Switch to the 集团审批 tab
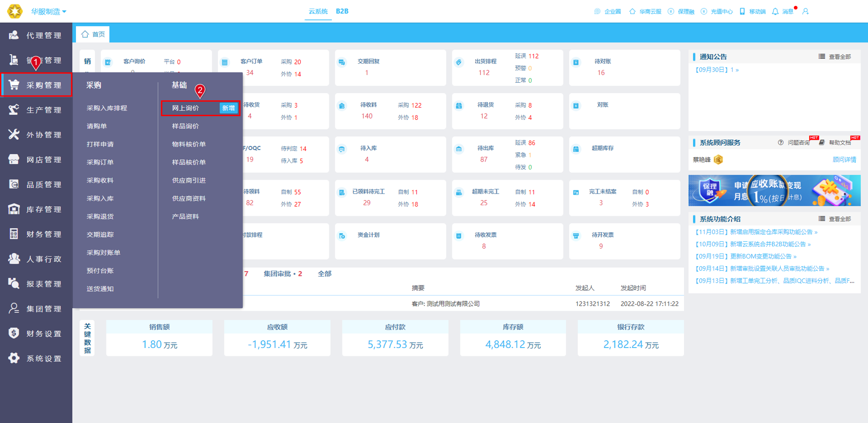Image resolution: width=868 pixels, height=423 pixels. point(283,274)
